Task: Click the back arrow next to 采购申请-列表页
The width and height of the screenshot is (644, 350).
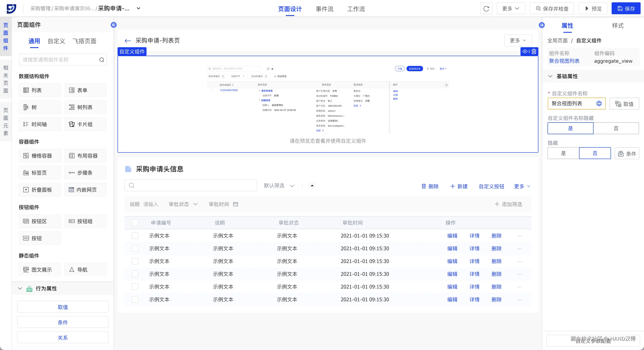Action: pos(128,41)
